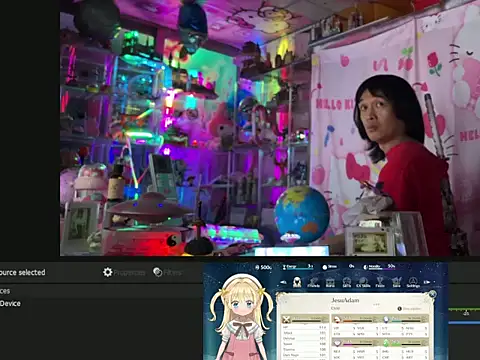Screen dimensions: 480x360
Task: Click the Energy bar in game header
Action: tap(298, 267)
